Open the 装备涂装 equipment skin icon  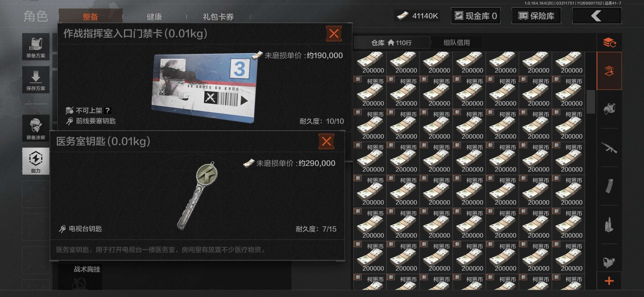[36, 128]
